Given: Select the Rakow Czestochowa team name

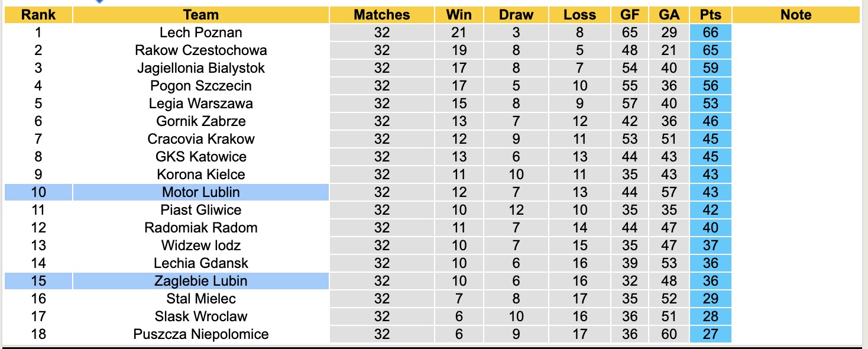Looking at the screenshot, I should point(201,50).
